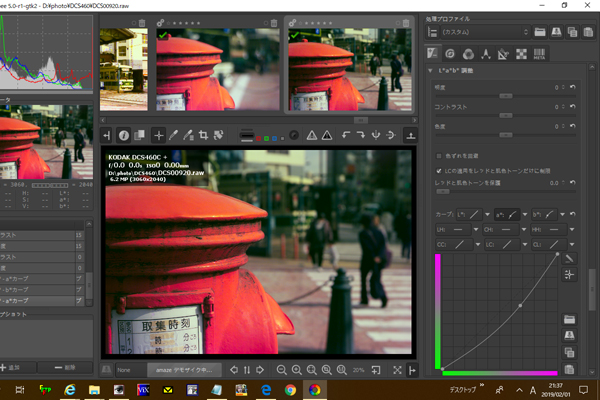Click the hand/crosshair navigation tool

(x=157, y=135)
